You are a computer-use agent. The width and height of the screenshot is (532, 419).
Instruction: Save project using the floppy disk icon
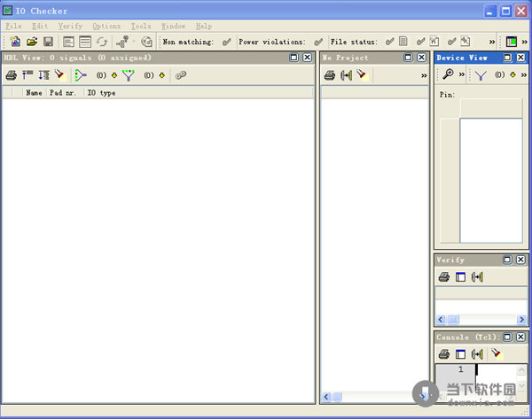coord(48,42)
